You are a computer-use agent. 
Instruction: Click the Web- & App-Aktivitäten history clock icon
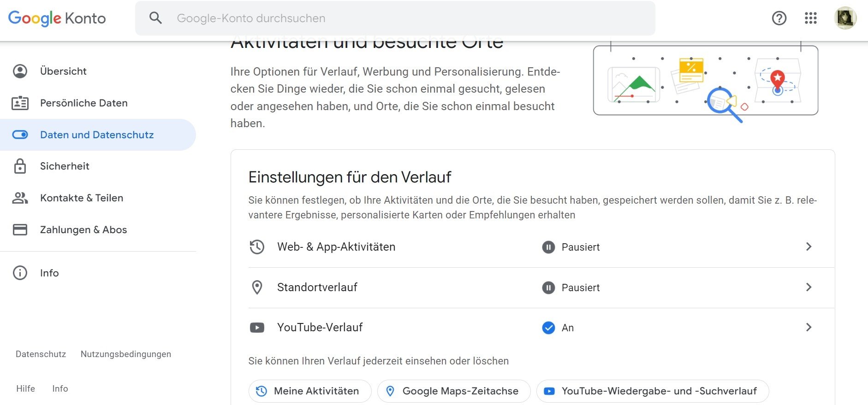(x=257, y=247)
